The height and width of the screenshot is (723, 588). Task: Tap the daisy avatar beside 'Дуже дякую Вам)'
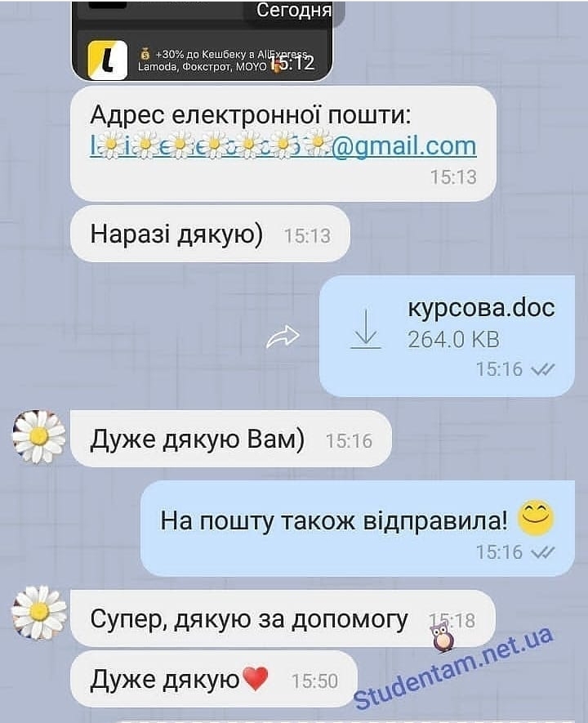(38, 436)
